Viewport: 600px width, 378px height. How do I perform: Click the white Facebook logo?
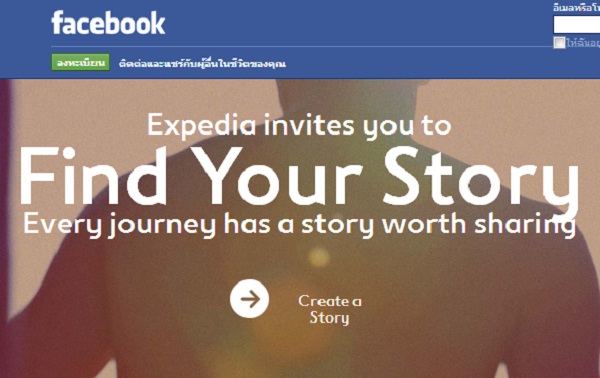coord(108,23)
